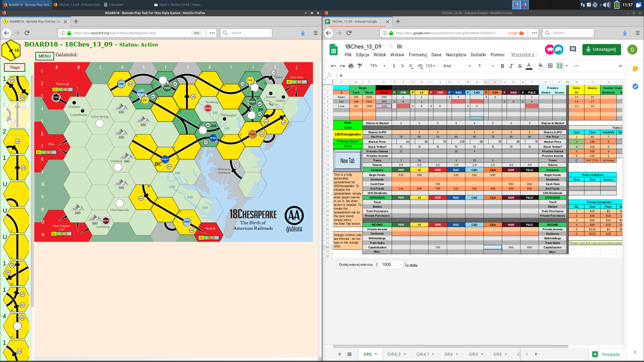This screenshot has width=644, height=362.
Task: Collapse the Sheets menu header with chevron
Action: [x=620, y=66]
